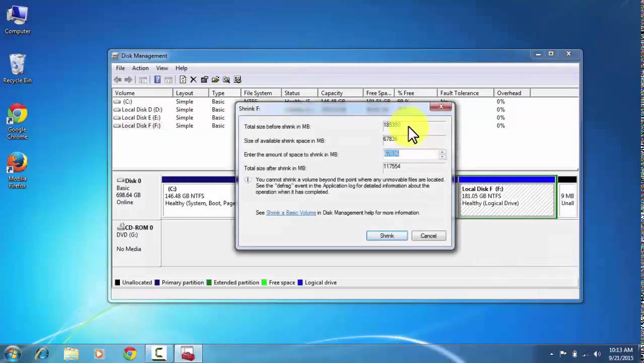Screen dimensions: 644x363
Task: Click the Properties toolbar icon
Action: click(x=204, y=80)
